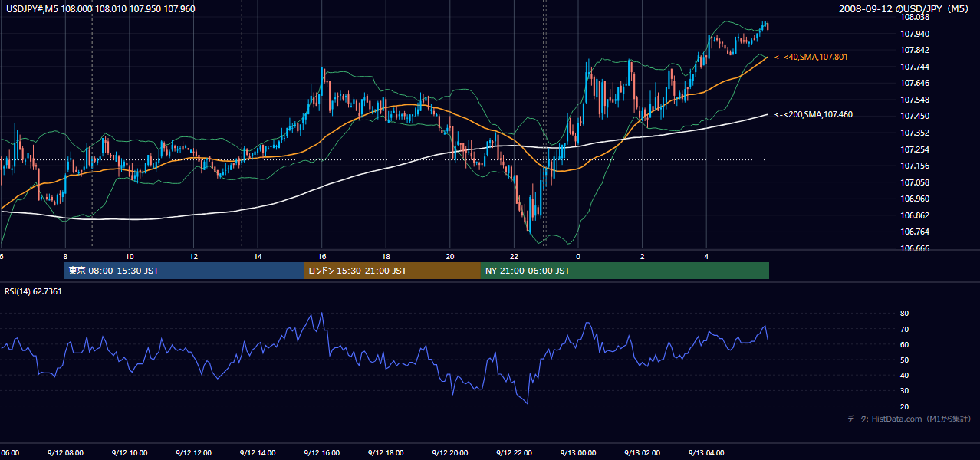The width and height of the screenshot is (980, 460).
Task: Click the データ: HistData.com source credit
Action: click(x=909, y=419)
